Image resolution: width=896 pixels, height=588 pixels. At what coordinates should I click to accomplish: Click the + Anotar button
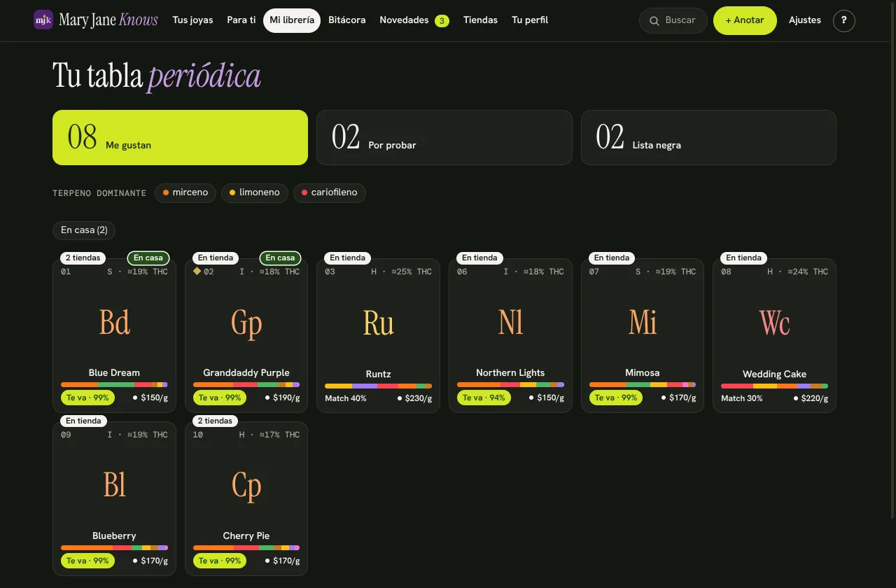[x=745, y=20]
